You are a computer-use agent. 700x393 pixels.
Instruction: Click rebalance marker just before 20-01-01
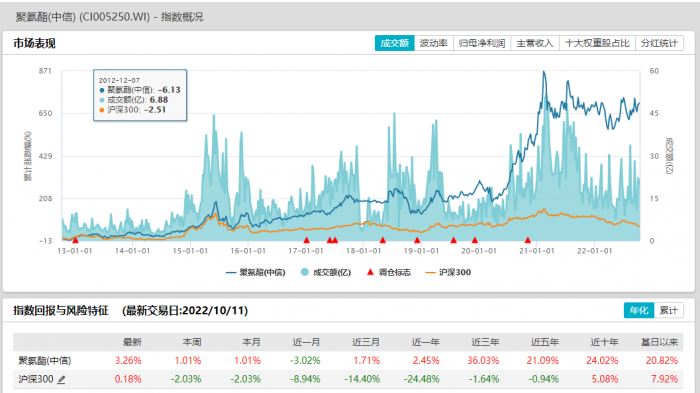click(475, 240)
